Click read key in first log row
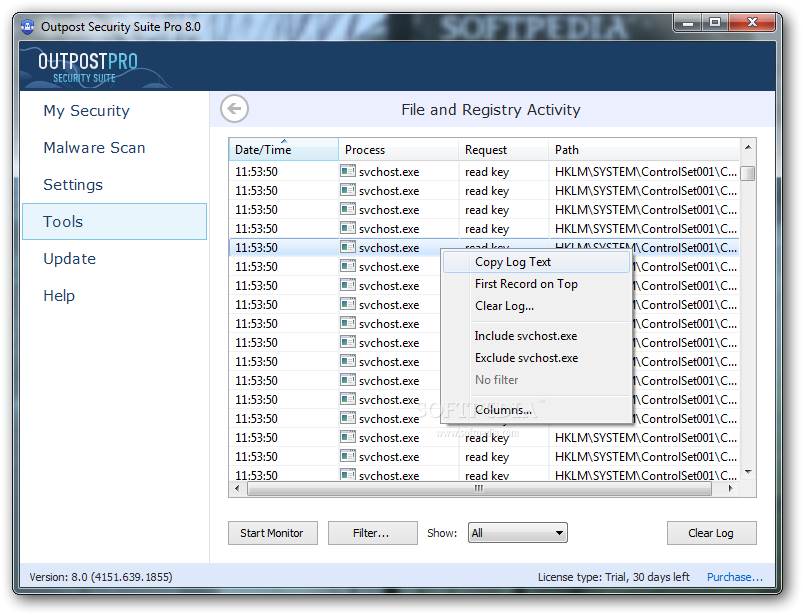803x615 pixels. point(487,172)
